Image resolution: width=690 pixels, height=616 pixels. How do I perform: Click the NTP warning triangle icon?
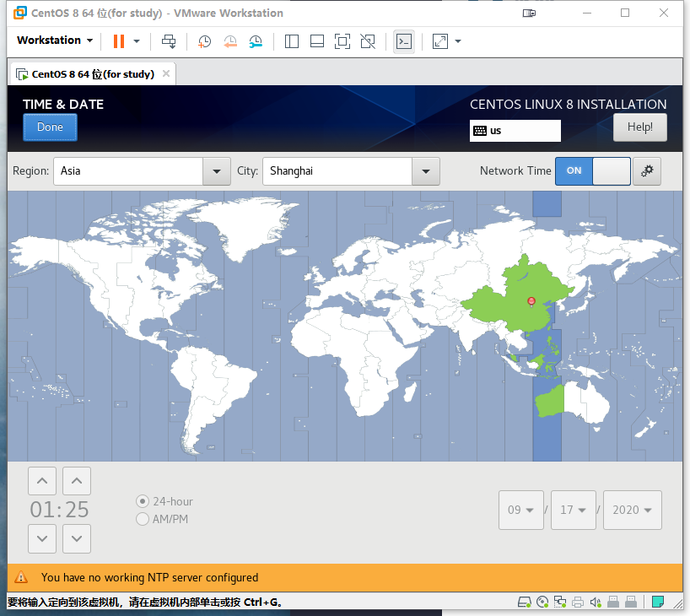pos(21,577)
